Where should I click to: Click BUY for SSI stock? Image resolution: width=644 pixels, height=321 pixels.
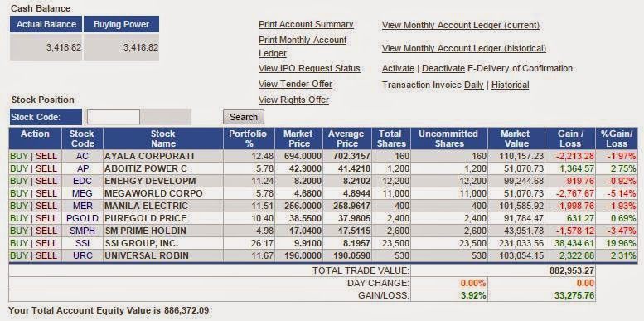coord(19,243)
